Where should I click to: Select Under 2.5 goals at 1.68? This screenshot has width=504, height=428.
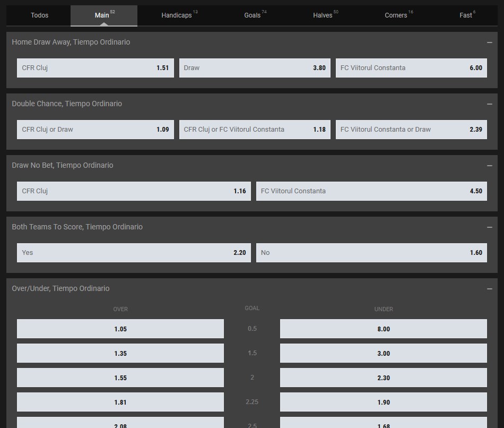coord(384,425)
